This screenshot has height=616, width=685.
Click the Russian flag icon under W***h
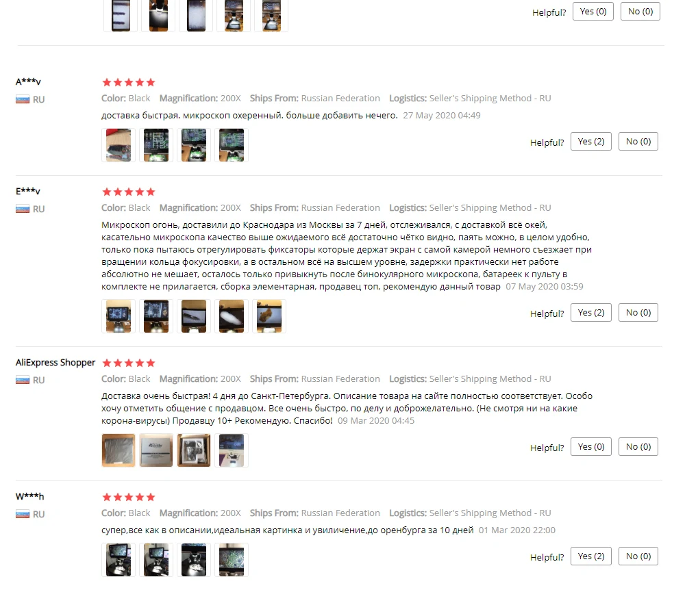tap(23, 514)
